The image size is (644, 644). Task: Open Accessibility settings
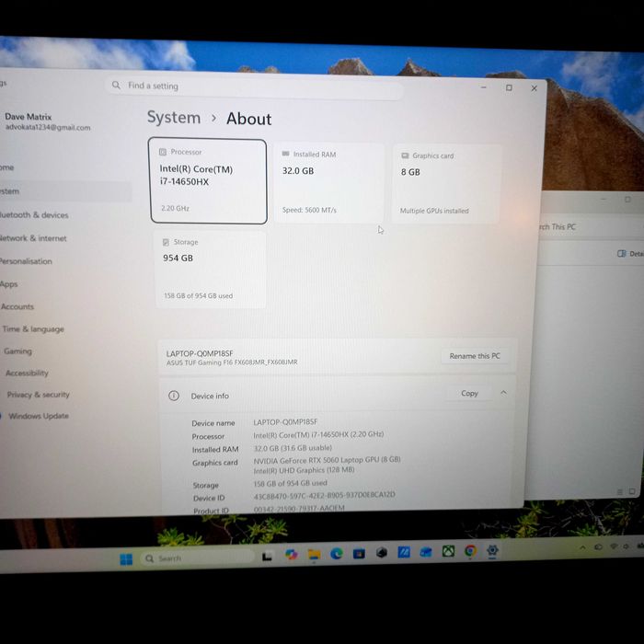click(27, 373)
